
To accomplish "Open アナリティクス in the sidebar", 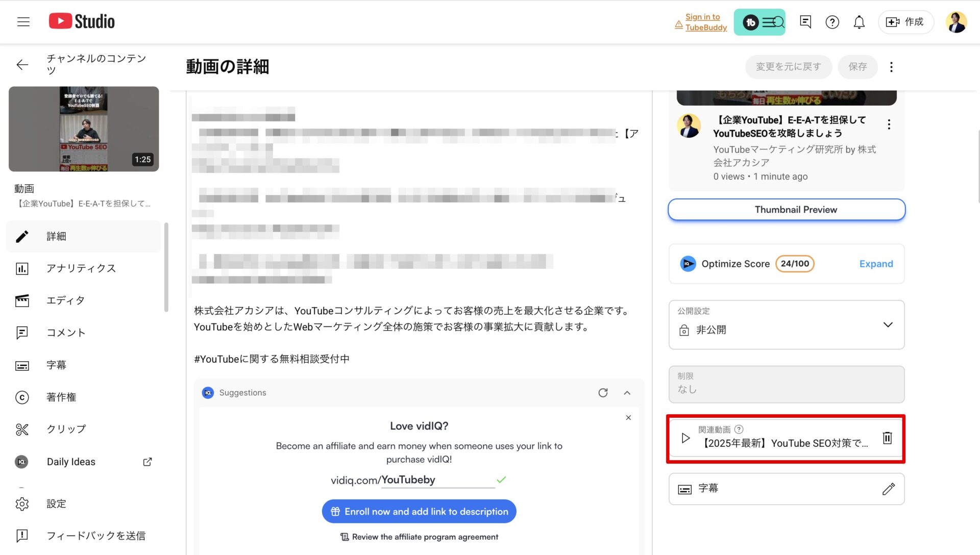I will click(x=81, y=268).
